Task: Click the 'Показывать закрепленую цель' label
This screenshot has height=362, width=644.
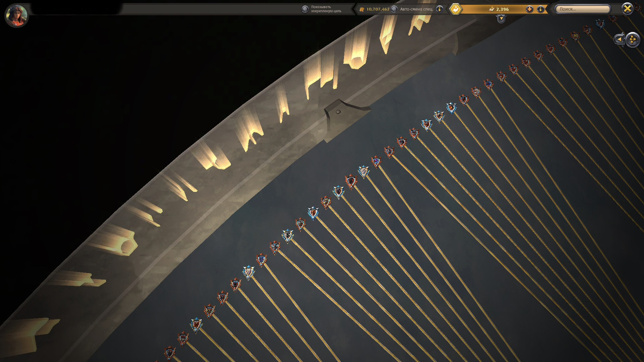Action: click(x=326, y=9)
